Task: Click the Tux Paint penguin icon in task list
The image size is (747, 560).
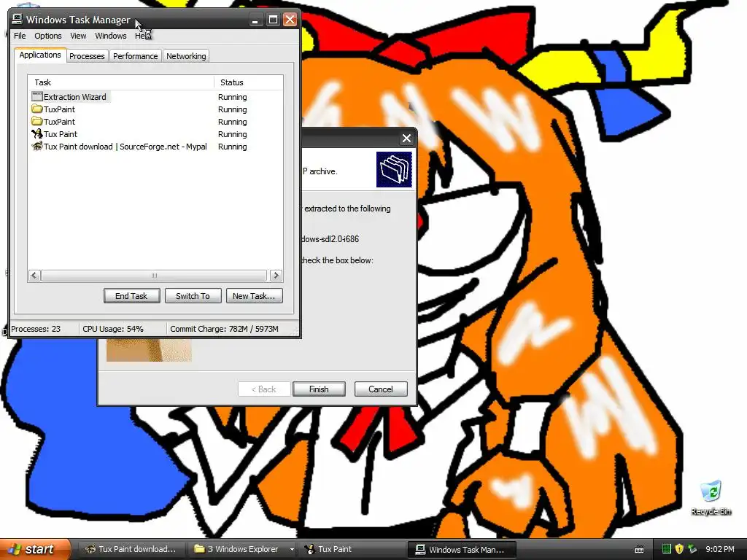Action: pyautogui.click(x=37, y=134)
